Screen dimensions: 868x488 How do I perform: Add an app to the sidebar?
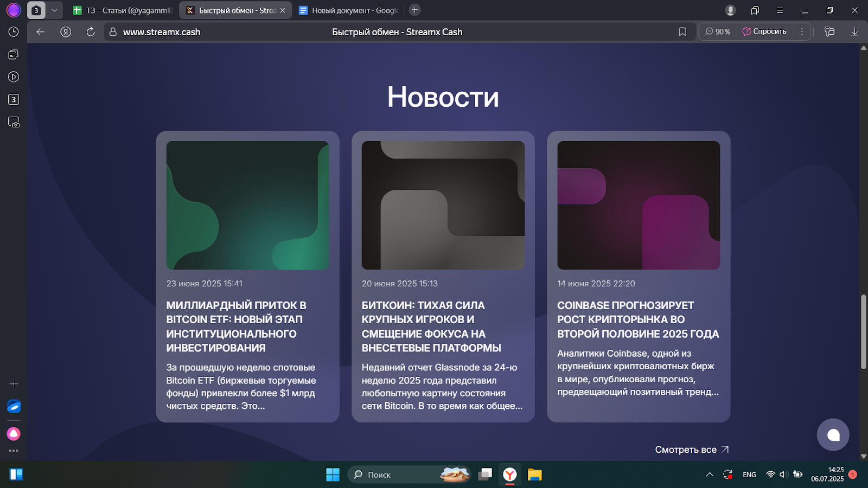(x=14, y=384)
